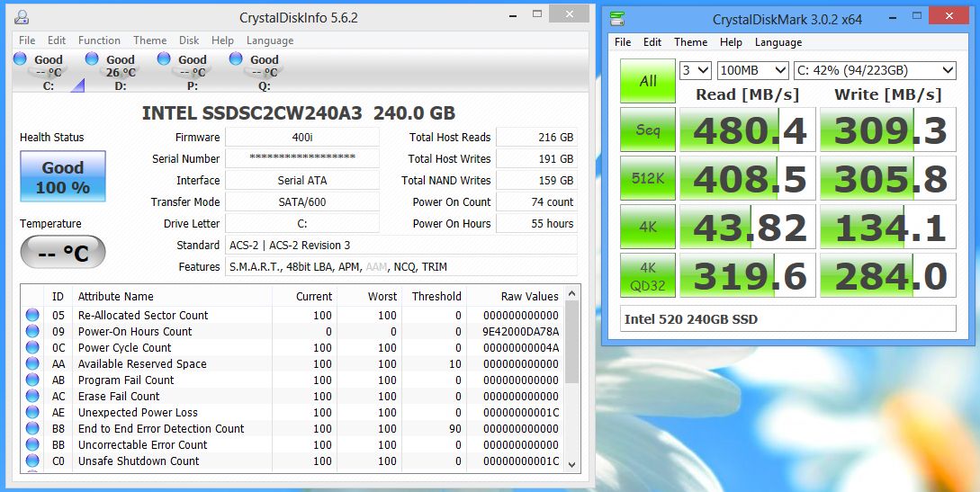Open Theme menu in CrystalDiskMark
The width and height of the screenshot is (980, 492).
[x=690, y=42]
